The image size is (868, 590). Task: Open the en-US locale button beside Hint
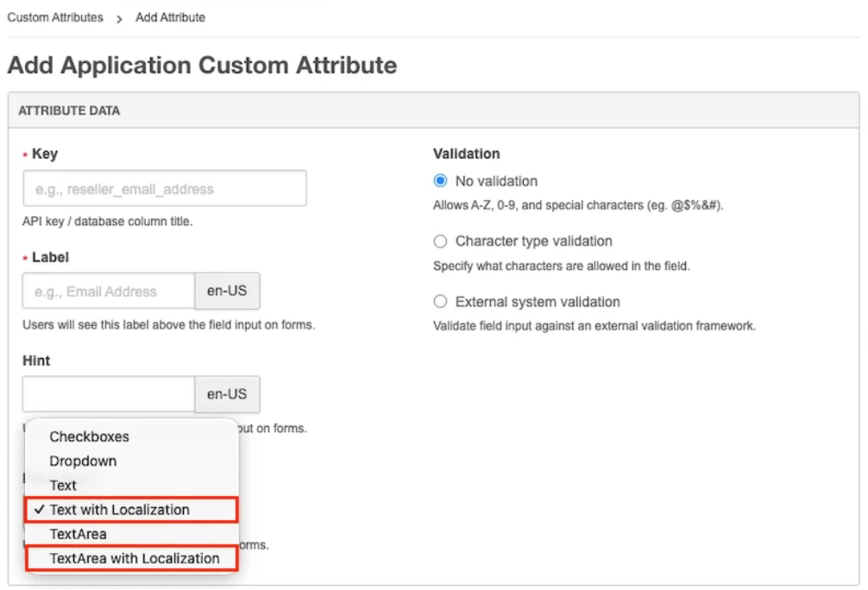(x=227, y=394)
